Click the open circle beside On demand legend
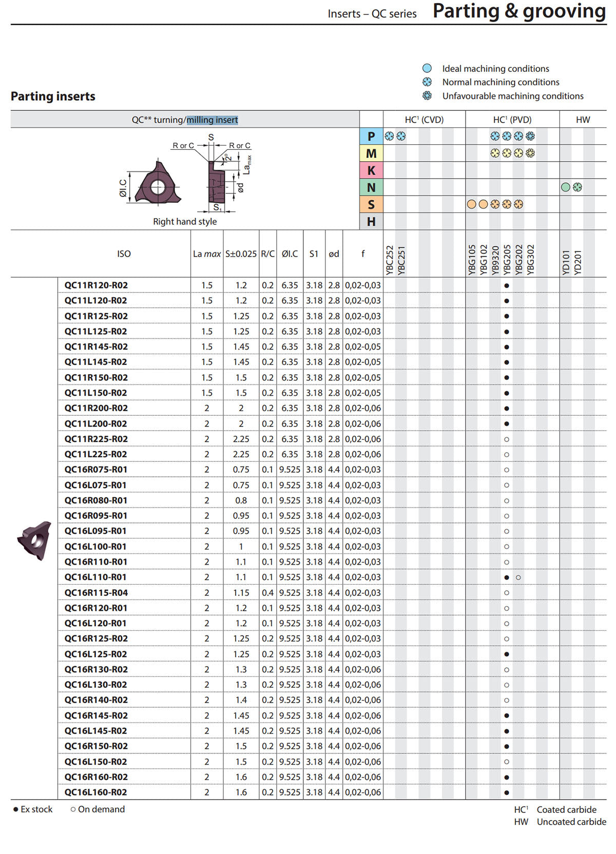The height and width of the screenshot is (854, 616). point(73,809)
